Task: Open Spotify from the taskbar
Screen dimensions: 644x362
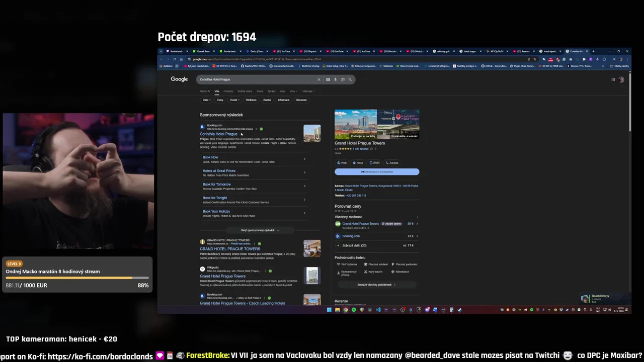Action: point(354,310)
